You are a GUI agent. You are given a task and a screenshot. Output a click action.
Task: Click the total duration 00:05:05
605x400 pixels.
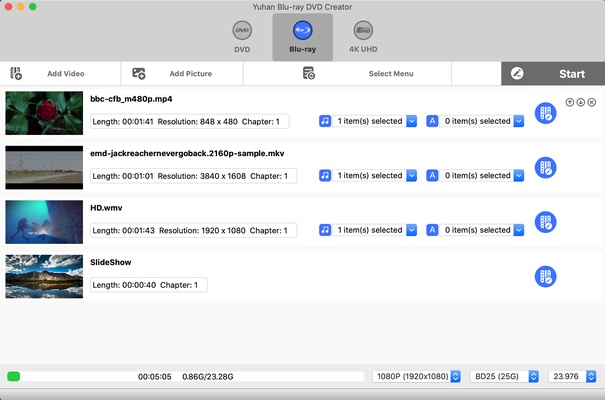coord(155,377)
